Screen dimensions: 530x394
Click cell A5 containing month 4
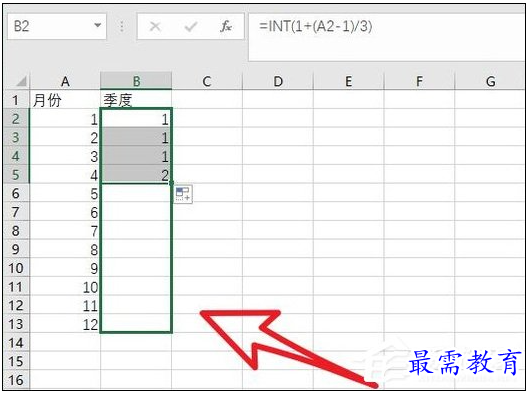[65, 174]
